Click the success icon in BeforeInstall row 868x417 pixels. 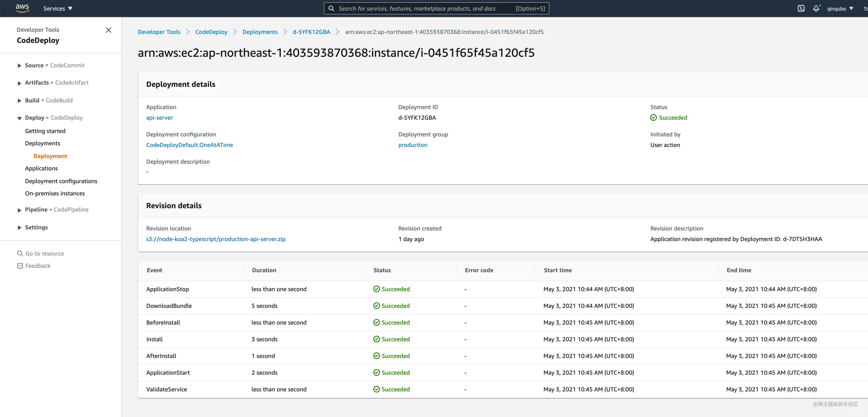(x=376, y=322)
